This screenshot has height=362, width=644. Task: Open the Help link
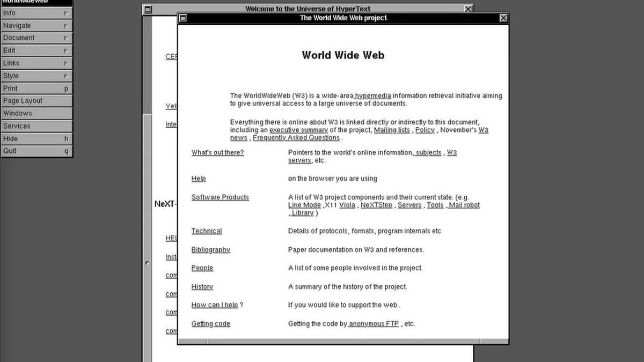[x=199, y=178]
